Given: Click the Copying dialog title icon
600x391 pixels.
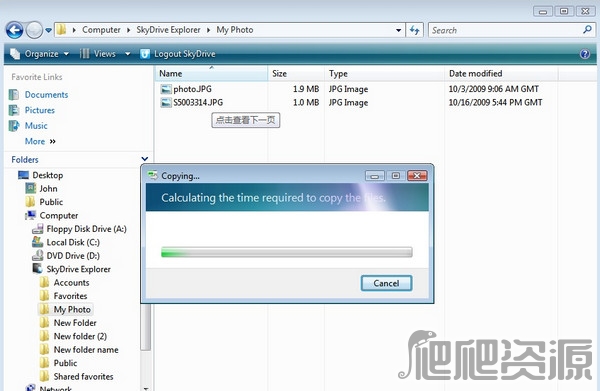Looking at the screenshot, I should click(x=153, y=175).
